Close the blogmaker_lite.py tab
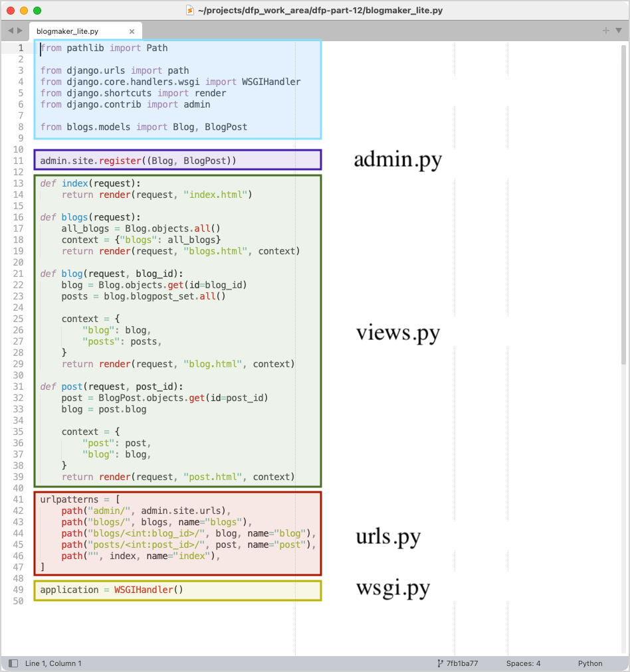 pyautogui.click(x=132, y=31)
